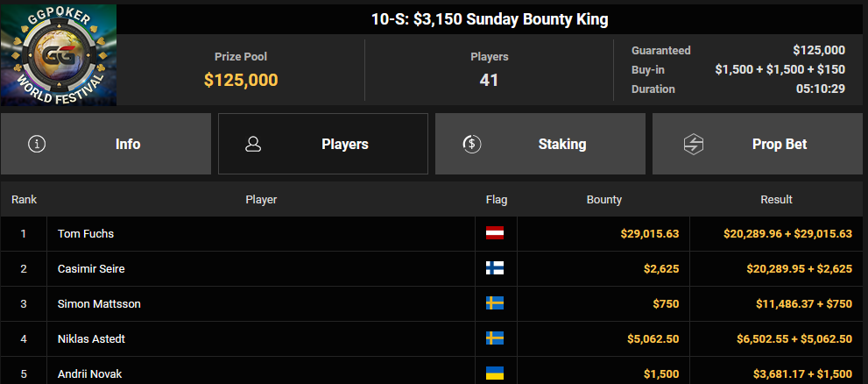Click Andrii Novak's Ukrainian flag icon
868x384 pixels.
(x=495, y=373)
